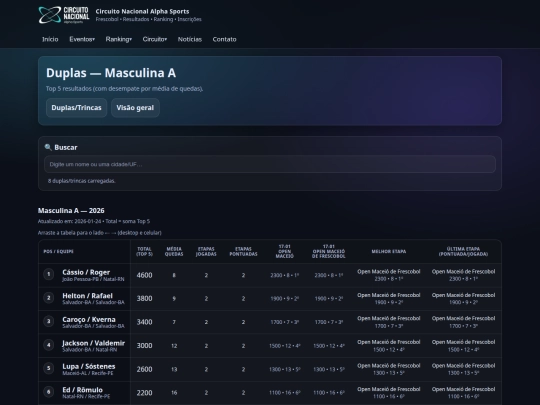
Task: Click position badge 4 for Jackson / Valdemir
Action: (x=49, y=345)
